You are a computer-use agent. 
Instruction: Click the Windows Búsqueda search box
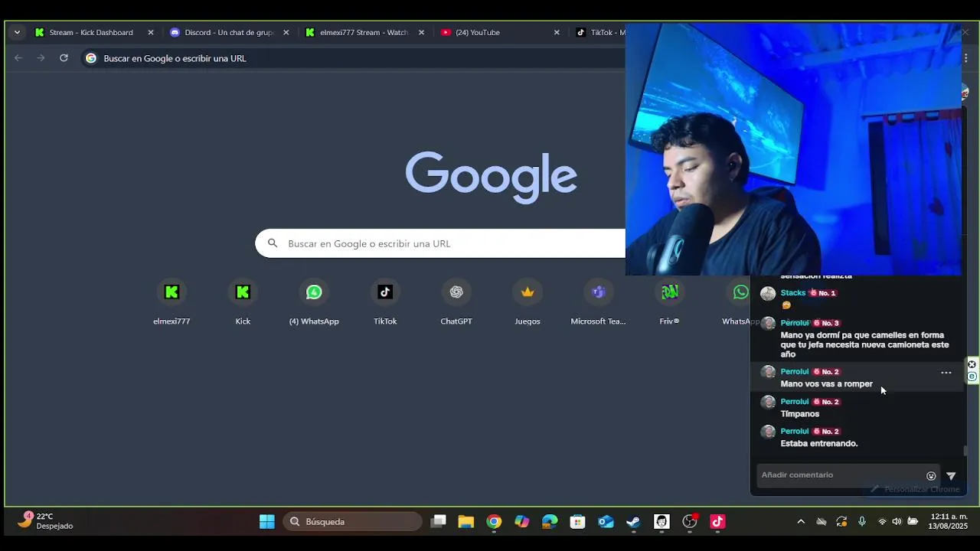pos(352,522)
